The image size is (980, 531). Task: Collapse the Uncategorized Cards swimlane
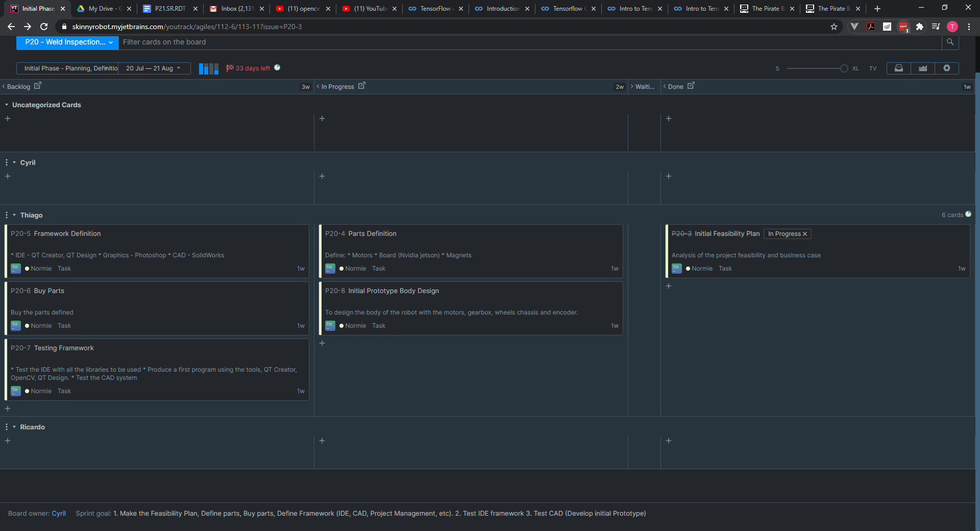(7, 105)
